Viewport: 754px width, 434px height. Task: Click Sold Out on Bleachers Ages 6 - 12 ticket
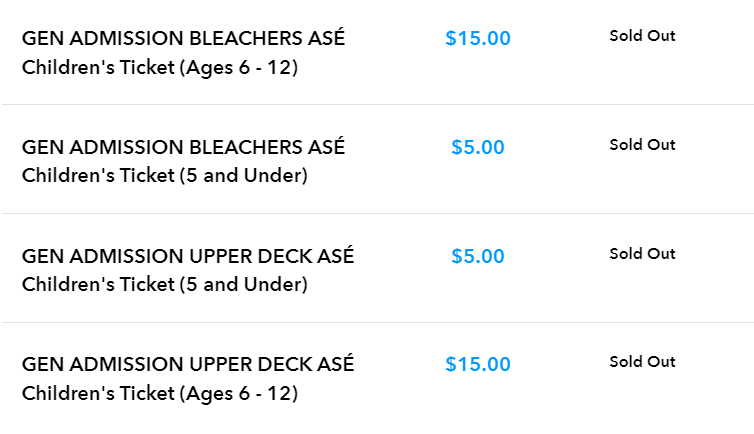point(642,36)
